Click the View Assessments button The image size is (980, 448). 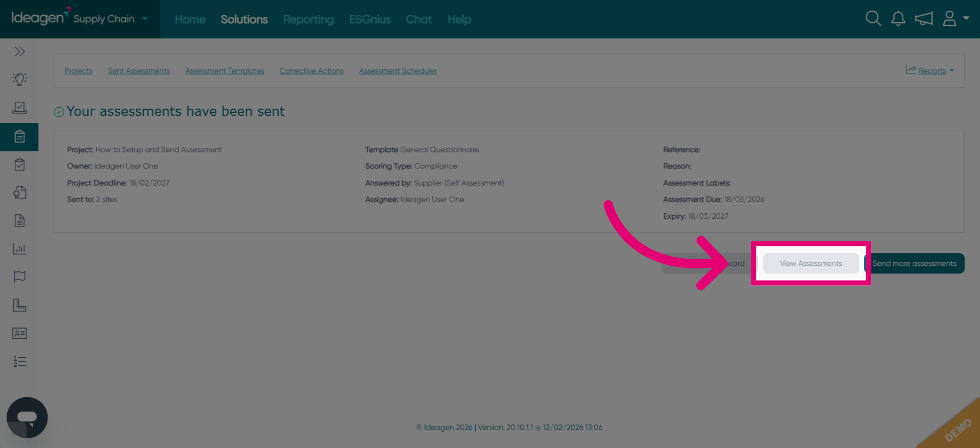click(x=811, y=263)
